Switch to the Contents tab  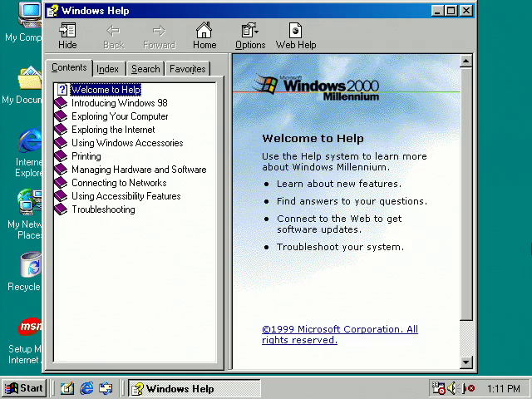[69, 67]
